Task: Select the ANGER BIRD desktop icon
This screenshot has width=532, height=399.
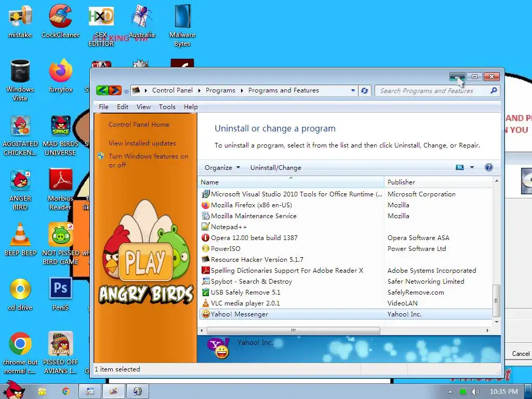Action: click(20, 190)
